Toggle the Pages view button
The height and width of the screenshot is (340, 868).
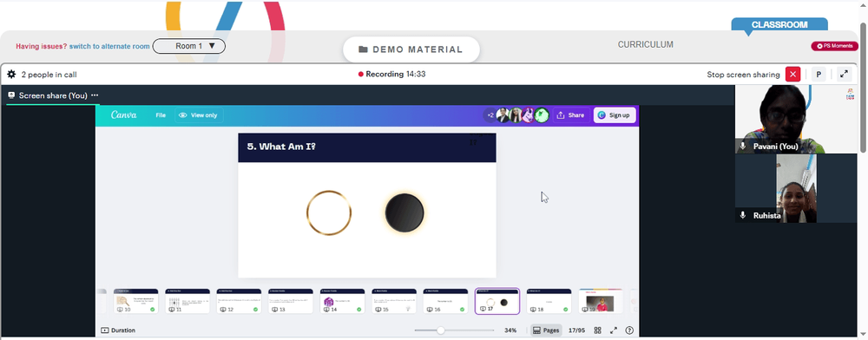coord(546,330)
